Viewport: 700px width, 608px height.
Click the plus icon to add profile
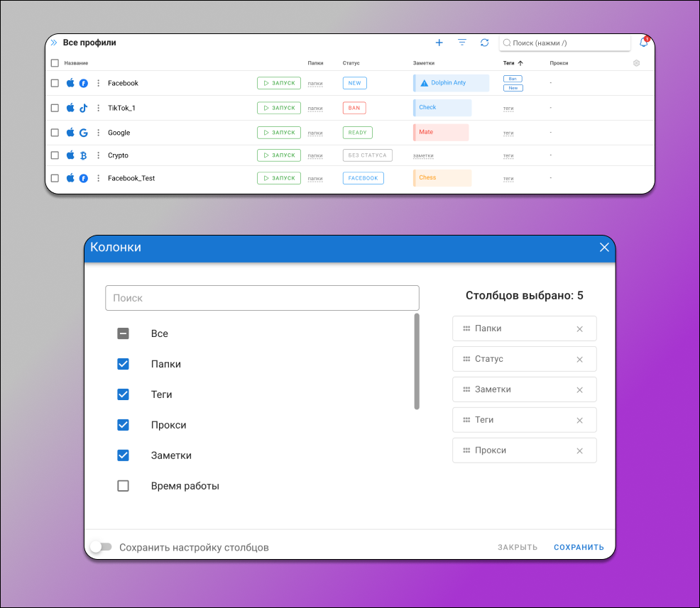tap(439, 43)
